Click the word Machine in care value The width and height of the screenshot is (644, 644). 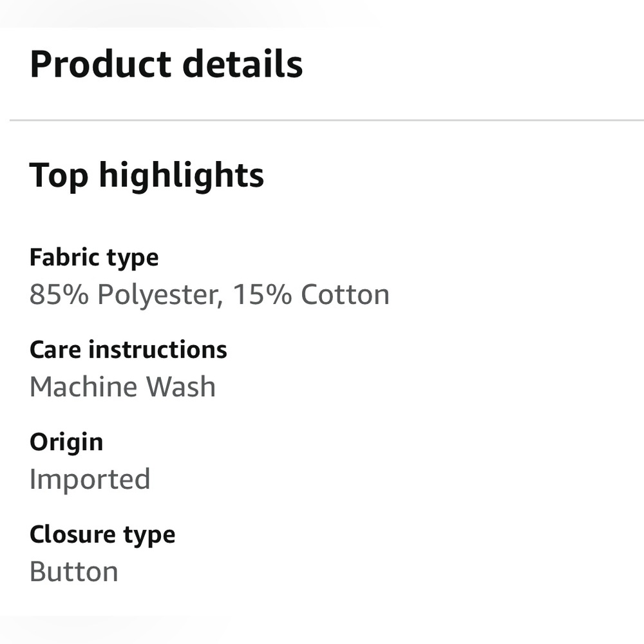coord(83,387)
